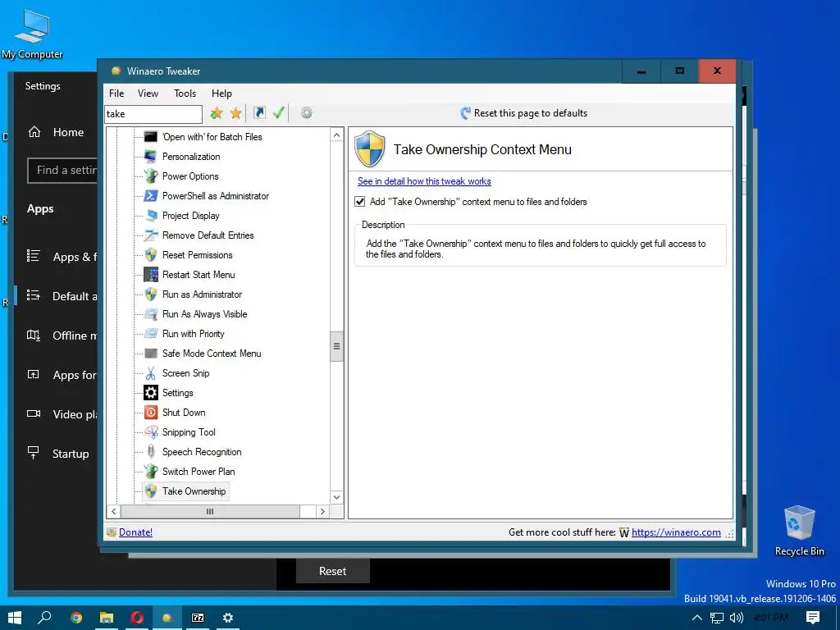
Task: Click the Run As Always Visible icon
Action: 151,314
